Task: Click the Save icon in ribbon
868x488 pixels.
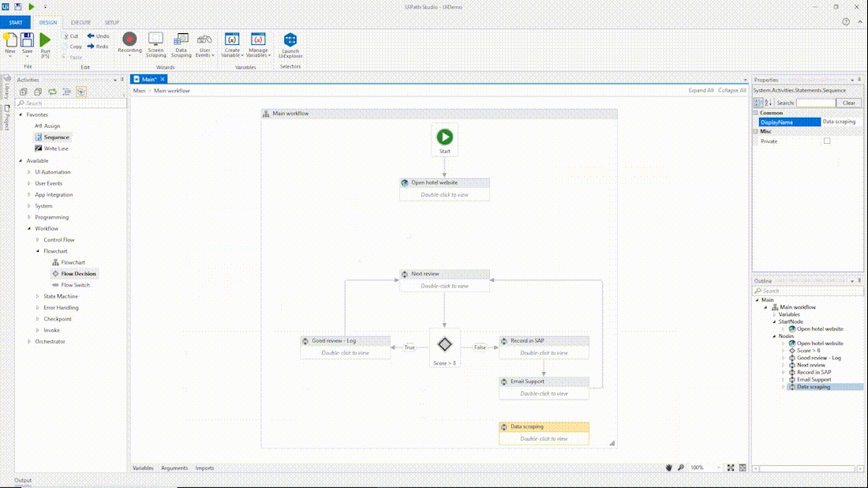Action: point(27,40)
